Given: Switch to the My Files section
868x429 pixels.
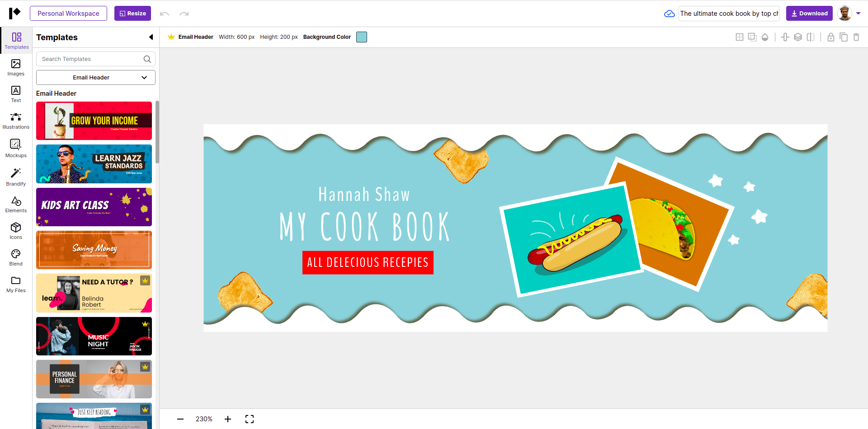Looking at the screenshot, I should 16,284.
